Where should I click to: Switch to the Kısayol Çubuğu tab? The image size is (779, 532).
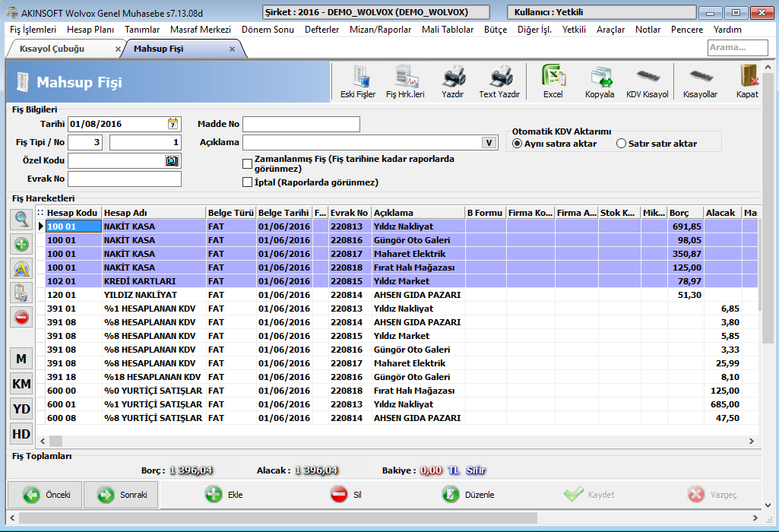(52, 49)
